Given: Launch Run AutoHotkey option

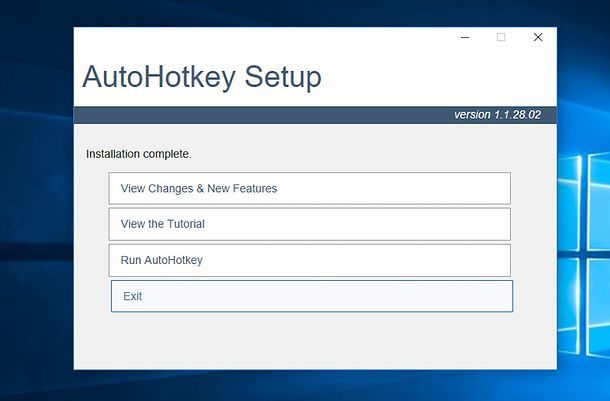Looking at the screenshot, I should click(x=310, y=260).
